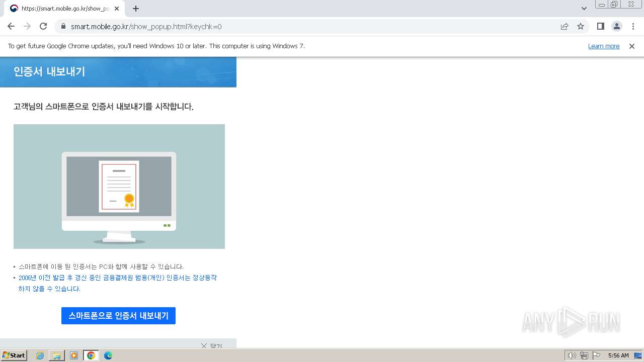Toggle the browser side panel
The image size is (644, 362).
[x=600, y=26]
